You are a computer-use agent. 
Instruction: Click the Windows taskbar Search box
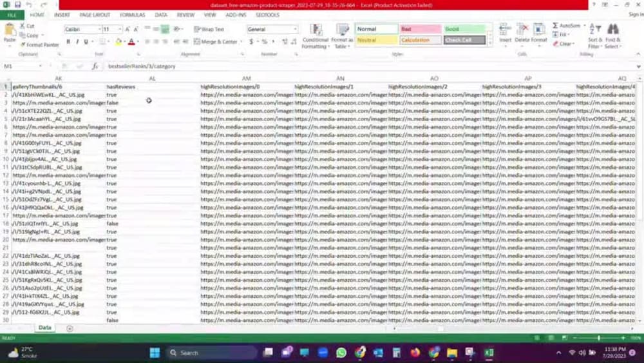tap(212, 353)
